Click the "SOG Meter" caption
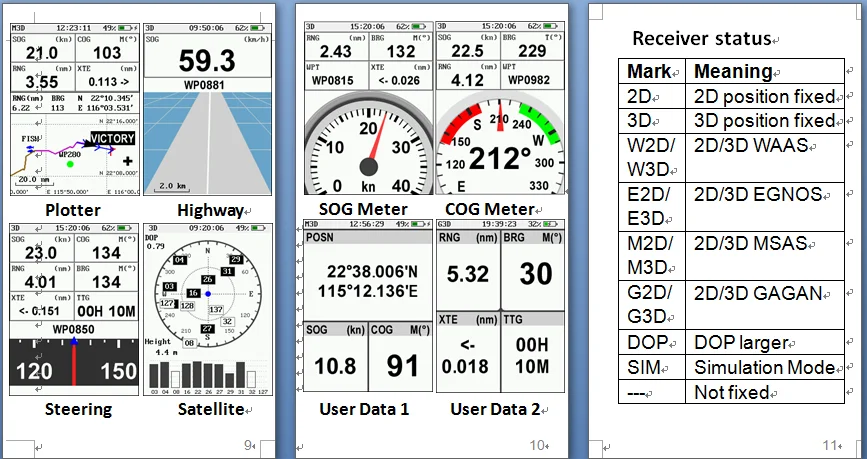Viewport: 867px width, 459px height. pos(363,209)
